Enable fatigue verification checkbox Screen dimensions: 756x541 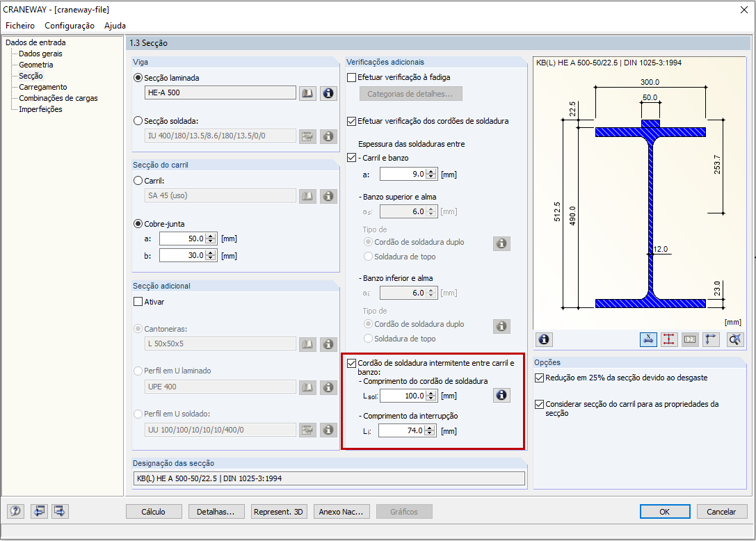352,77
